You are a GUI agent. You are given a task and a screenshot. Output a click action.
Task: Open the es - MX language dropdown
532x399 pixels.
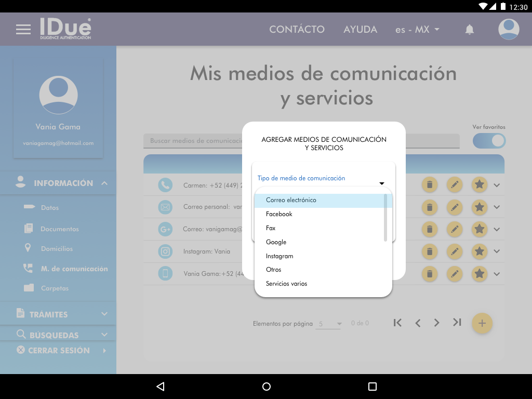417,30
